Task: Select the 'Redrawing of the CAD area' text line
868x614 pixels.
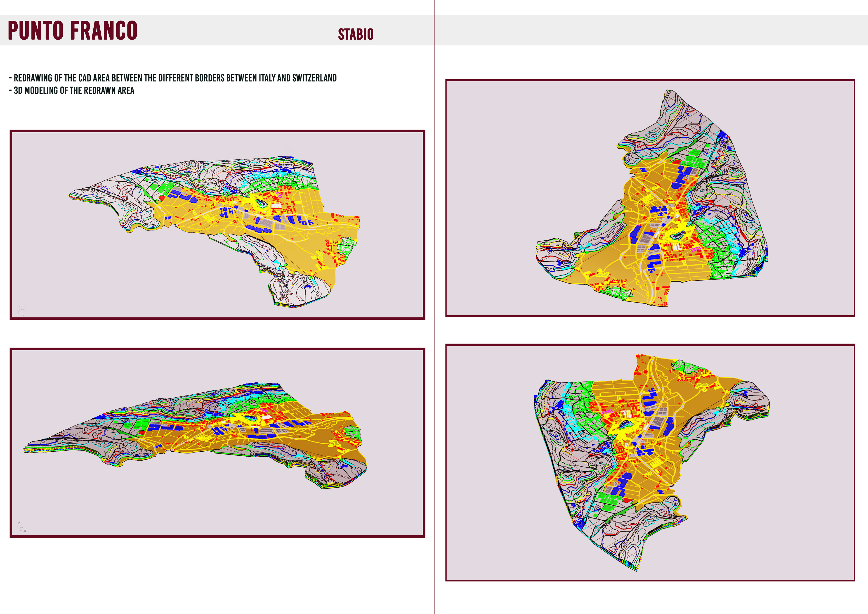Action: (x=173, y=78)
